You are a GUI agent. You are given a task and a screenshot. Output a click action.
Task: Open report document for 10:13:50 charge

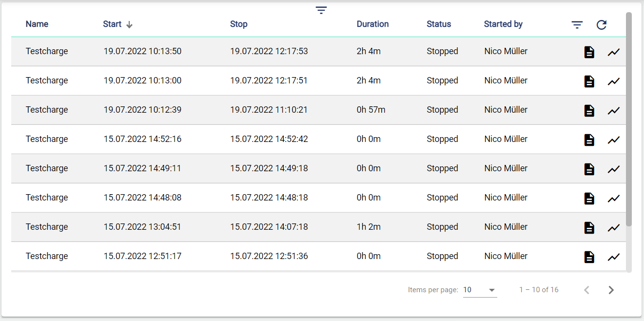pos(589,52)
